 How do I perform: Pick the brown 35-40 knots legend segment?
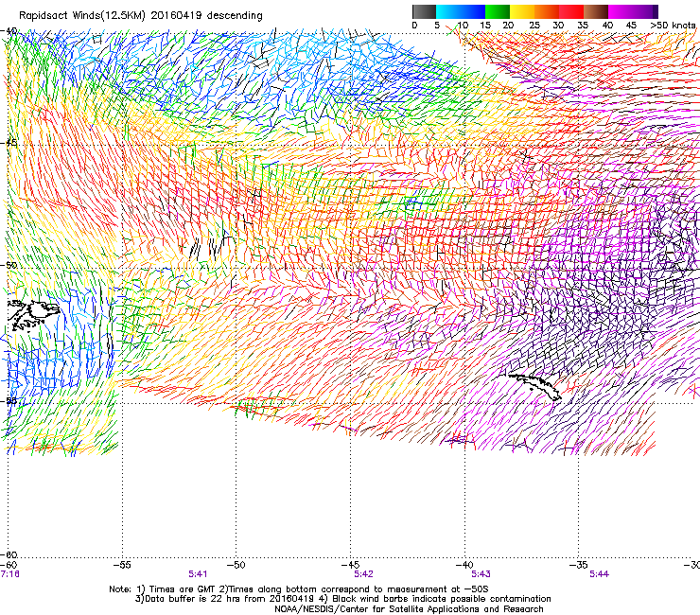(596, 11)
